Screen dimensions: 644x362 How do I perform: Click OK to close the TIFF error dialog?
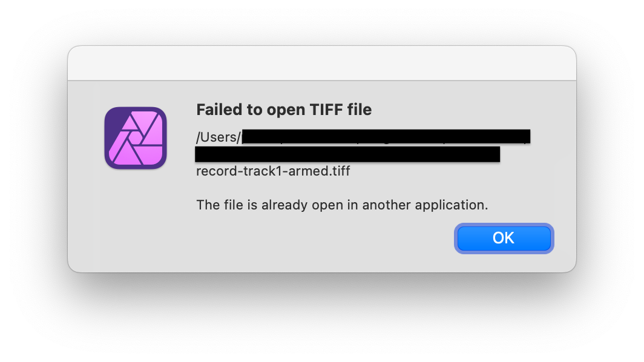pos(504,238)
